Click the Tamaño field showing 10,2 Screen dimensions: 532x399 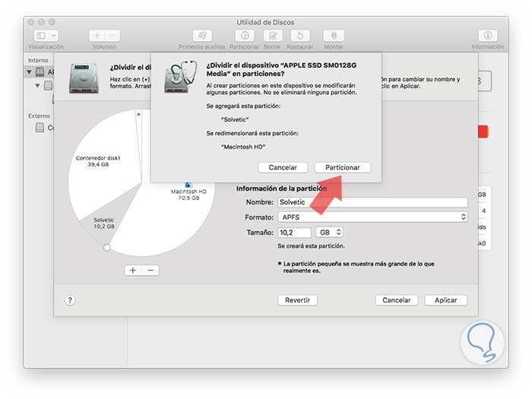(x=295, y=233)
